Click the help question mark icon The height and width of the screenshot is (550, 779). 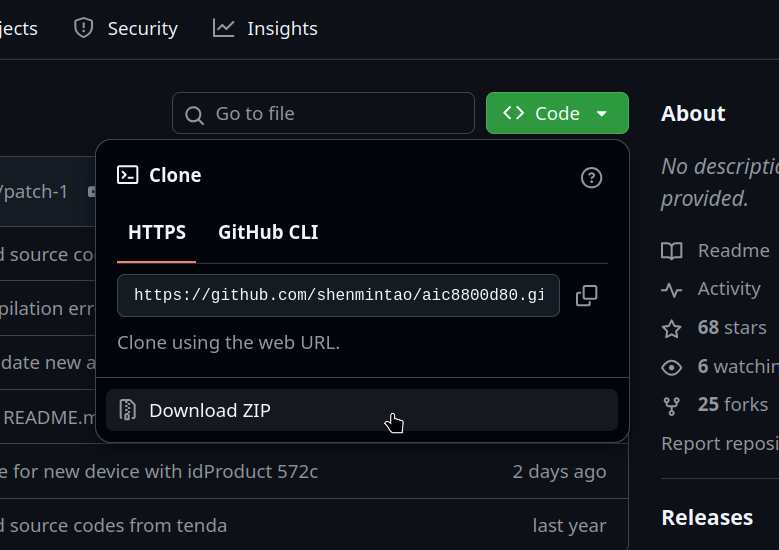click(x=591, y=178)
